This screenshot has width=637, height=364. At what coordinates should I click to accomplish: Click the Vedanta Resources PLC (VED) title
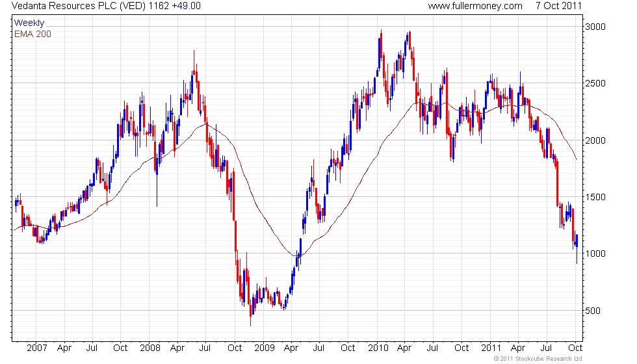tap(79, 6)
